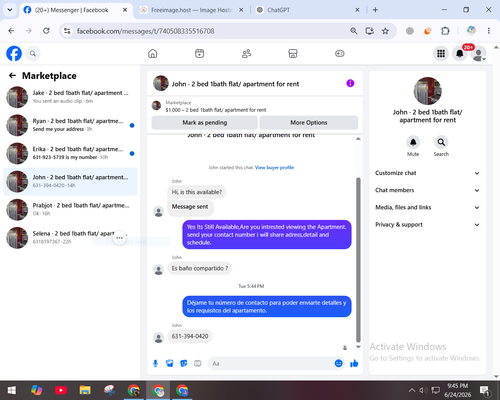Click the listing thumbnail in Marketplace banner
This screenshot has height=400, width=500.
(x=156, y=106)
